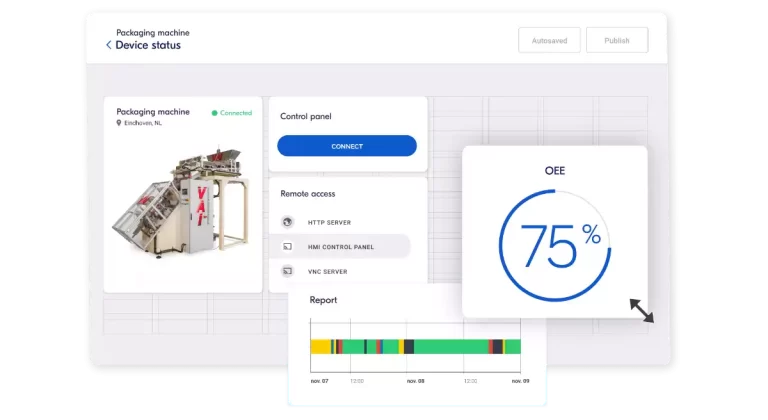Image resolution: width=768 pixels, height=420 pixels.
Task: Click the location pin next to Eindhoven, NL
Action: (119, 123)
